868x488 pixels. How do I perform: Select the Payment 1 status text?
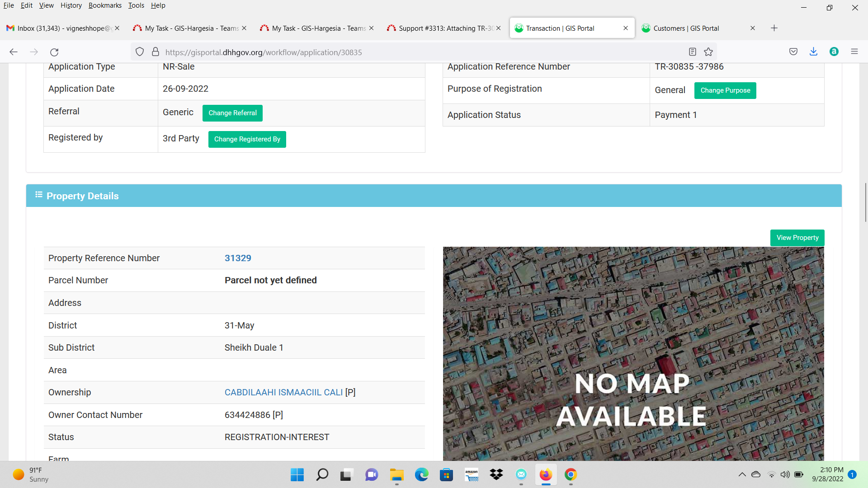coord(675,115)
